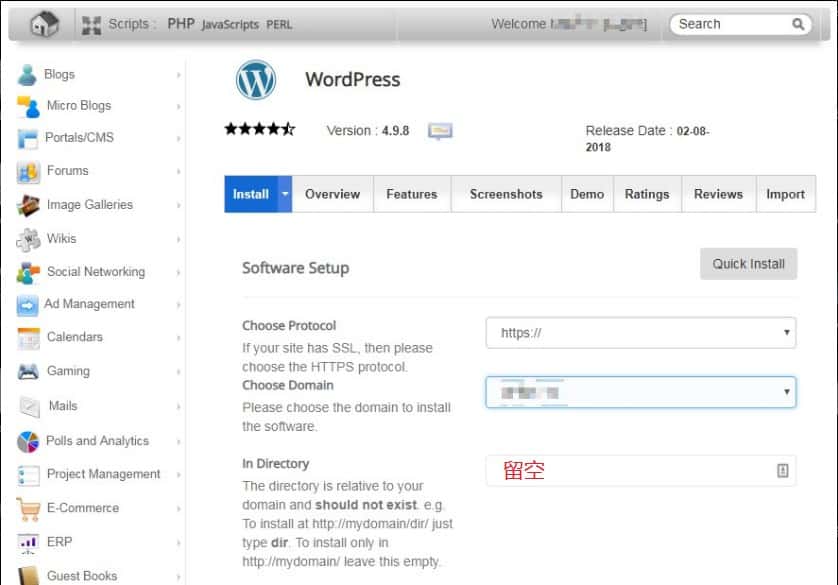Viewport: 838px width, 585px height.
Task: Click the icon inside the In Directory field
Action: point(782,471)
